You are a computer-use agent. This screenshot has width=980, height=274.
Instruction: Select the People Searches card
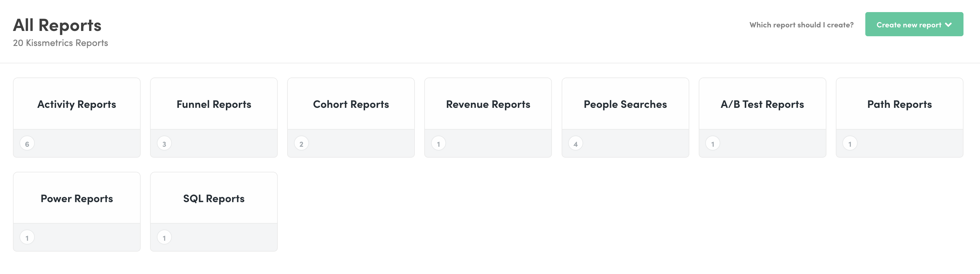point(625,104)
